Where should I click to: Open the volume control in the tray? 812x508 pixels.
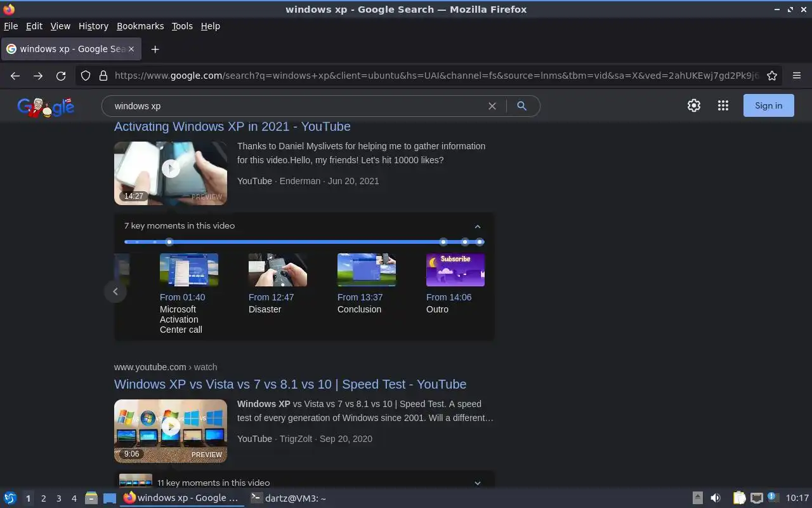click(x=716, y=498)
